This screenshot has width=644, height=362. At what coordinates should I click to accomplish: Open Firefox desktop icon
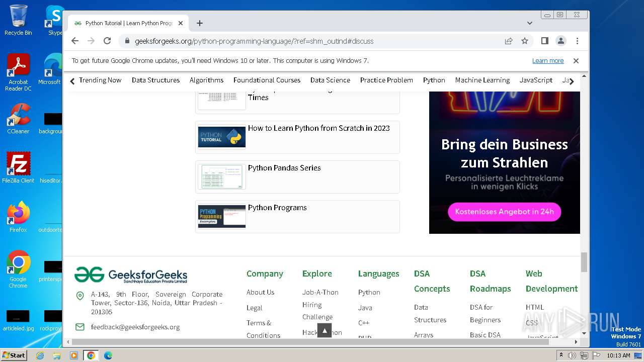(x=18, y=217)
